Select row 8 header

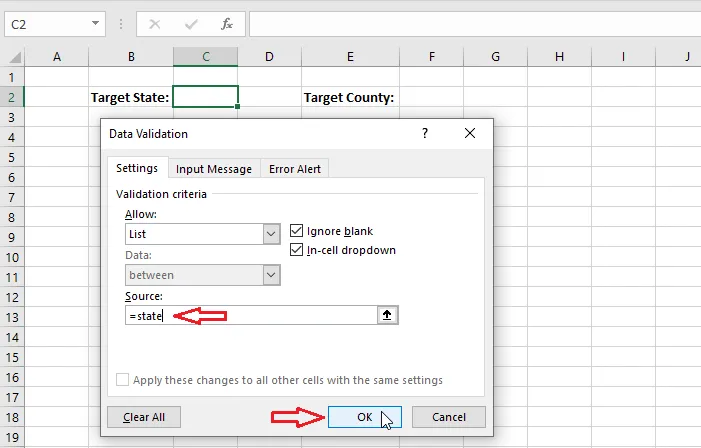pyautogui.click(x=12, y=217)
